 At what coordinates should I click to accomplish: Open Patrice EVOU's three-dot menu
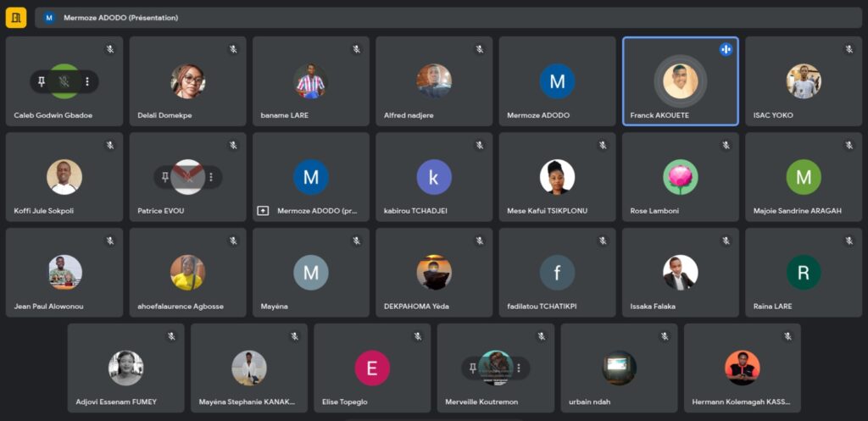point(210,177)
